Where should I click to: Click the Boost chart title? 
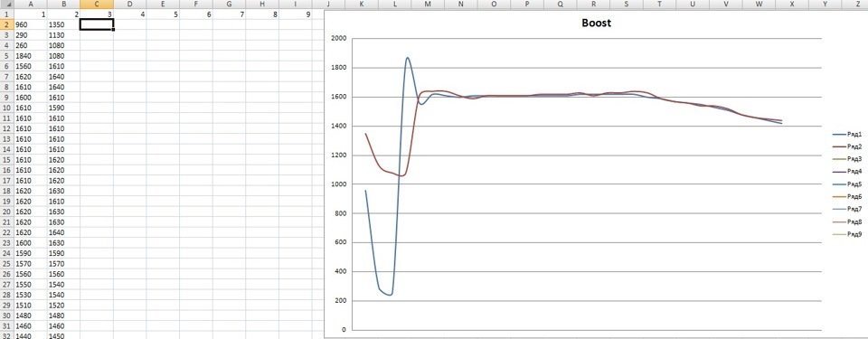point(596,24)
